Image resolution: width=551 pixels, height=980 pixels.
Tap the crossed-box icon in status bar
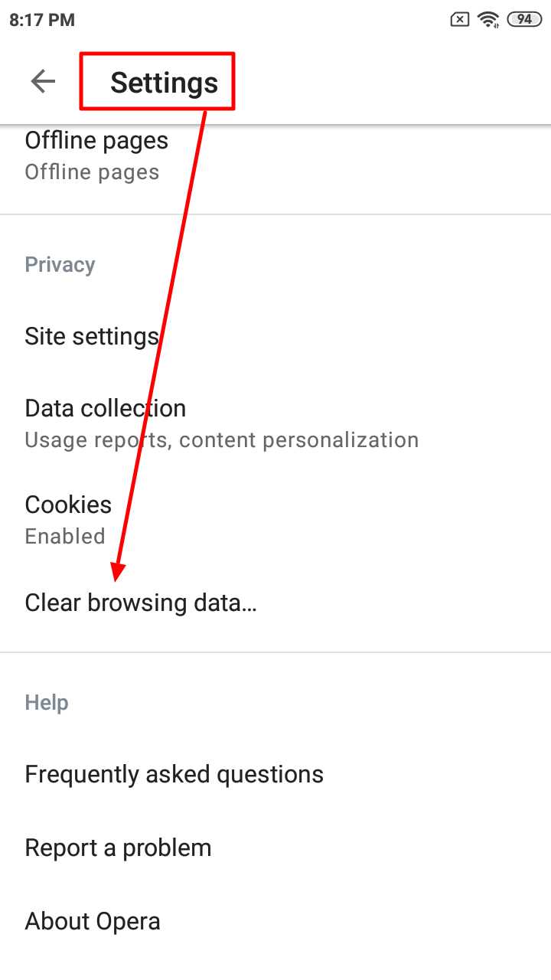[459, 20]
